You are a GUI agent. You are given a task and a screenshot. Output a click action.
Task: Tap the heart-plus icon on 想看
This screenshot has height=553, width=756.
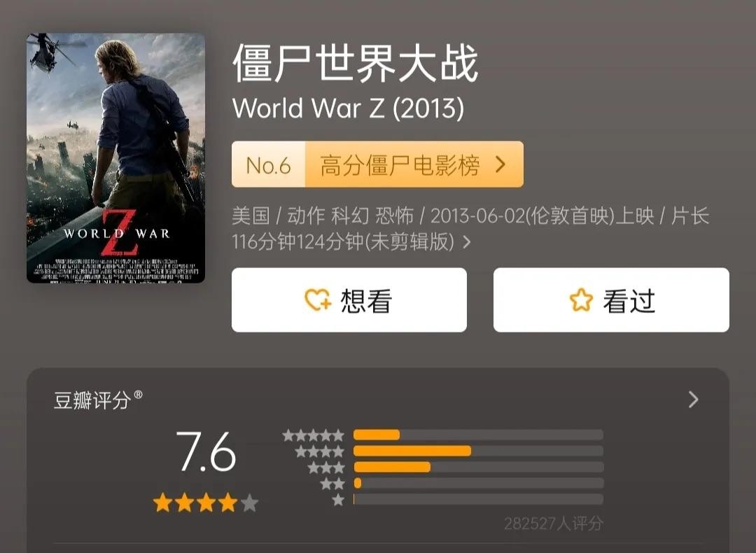pos(318,300)
